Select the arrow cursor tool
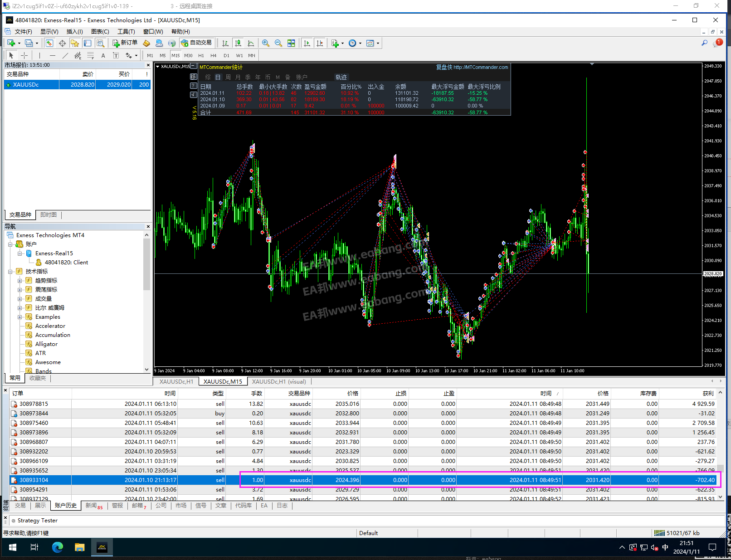 click(x=11, y=55)
